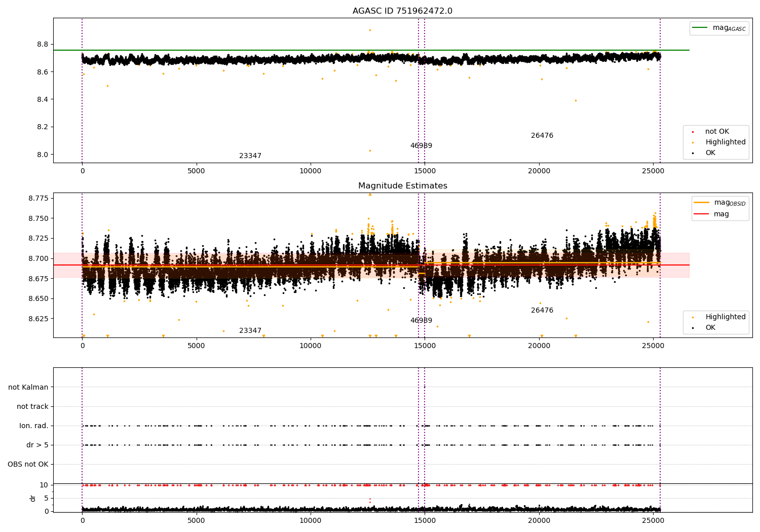Click the title 'AGASC ID 751962472.0'
The width and height of the screenshot is (760, 532).
[x=402, y=11]
